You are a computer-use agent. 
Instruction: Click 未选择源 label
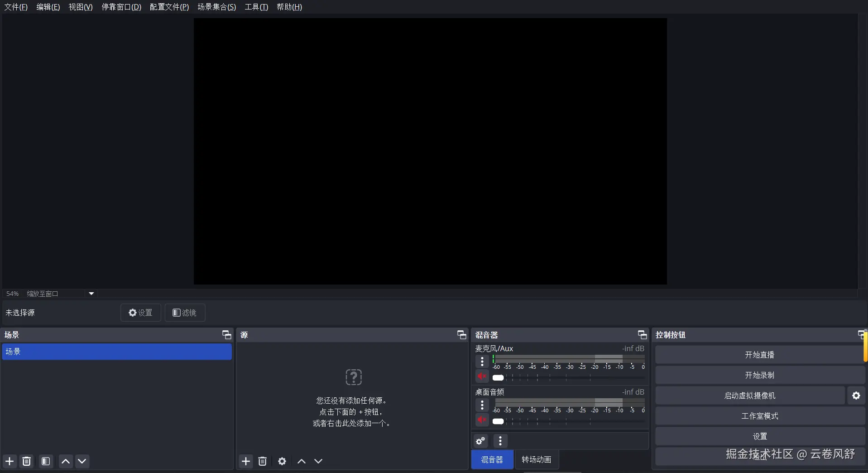(x=20, y=313)
